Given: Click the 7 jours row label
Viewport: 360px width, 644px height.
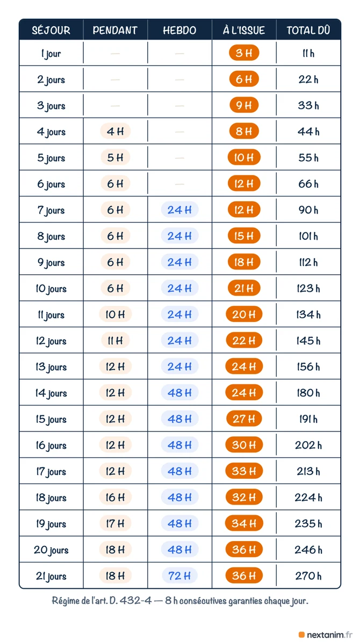Looking at the screenshot, I should pos(51,210).
